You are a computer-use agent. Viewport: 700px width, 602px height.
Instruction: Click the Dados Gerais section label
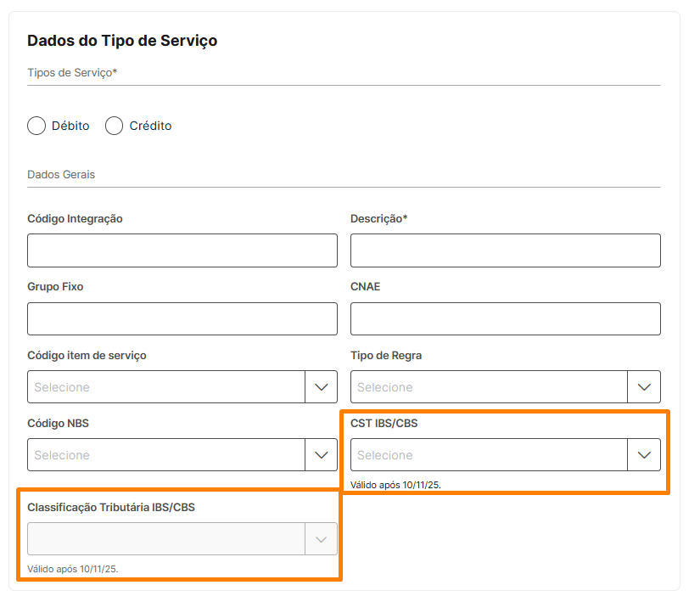point(61,174)
